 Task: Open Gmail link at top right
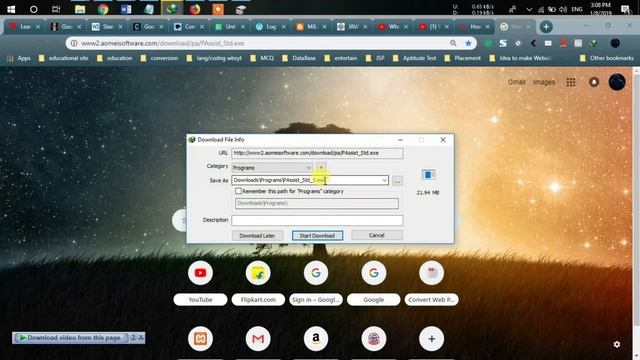[x=516, y=82]
